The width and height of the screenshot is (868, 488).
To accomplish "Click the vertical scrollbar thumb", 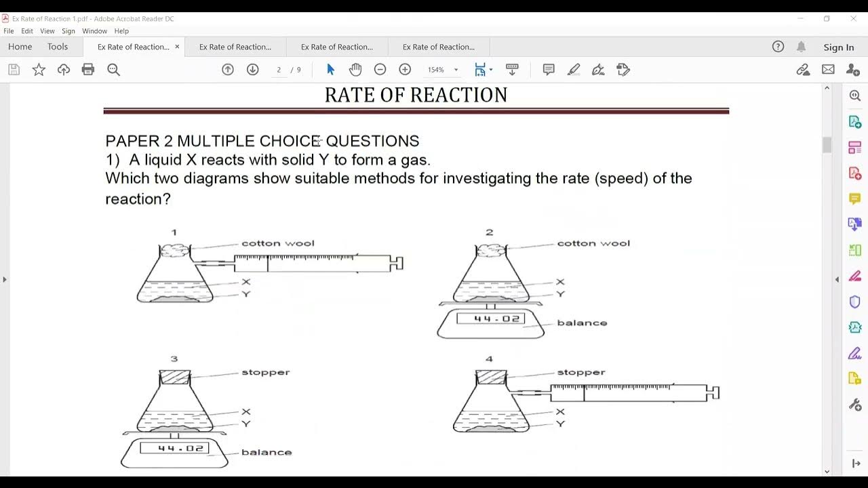I will [x=827, y=145].
